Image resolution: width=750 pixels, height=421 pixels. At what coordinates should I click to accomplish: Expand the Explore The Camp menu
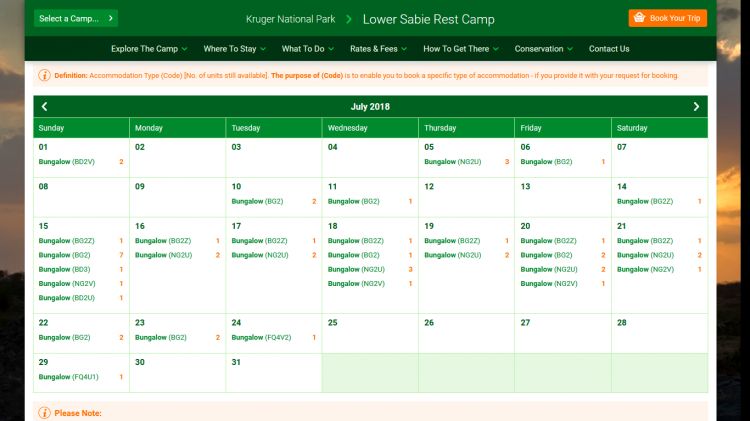[x=149, y=49]
